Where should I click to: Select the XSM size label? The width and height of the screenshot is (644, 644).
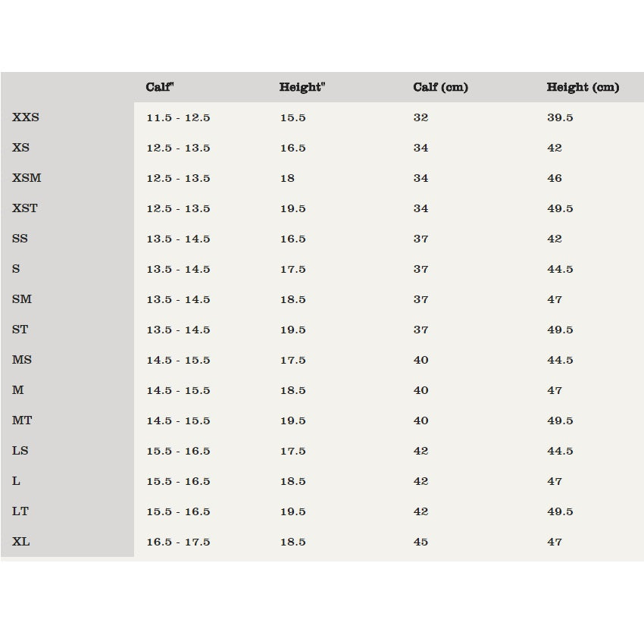27,178
